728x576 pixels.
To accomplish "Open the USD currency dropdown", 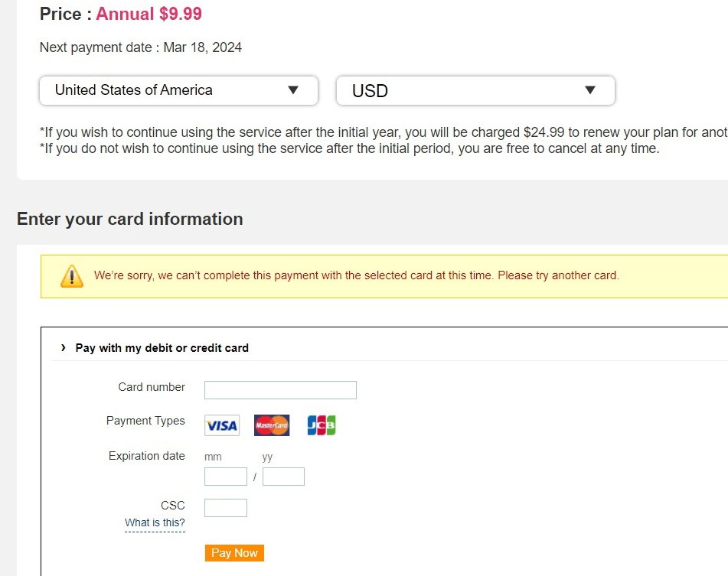I will pyautogui.click(x=476, y=90).
